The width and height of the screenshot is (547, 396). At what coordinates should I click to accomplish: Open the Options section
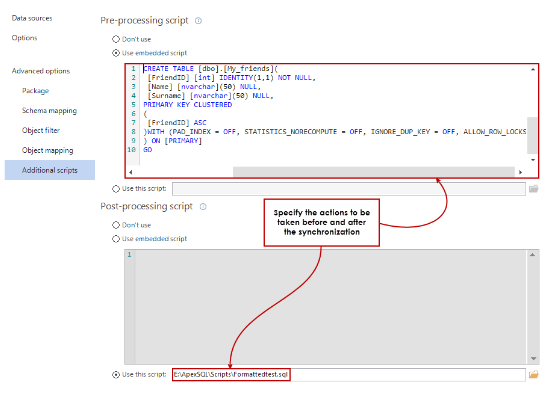coord(24,38)
